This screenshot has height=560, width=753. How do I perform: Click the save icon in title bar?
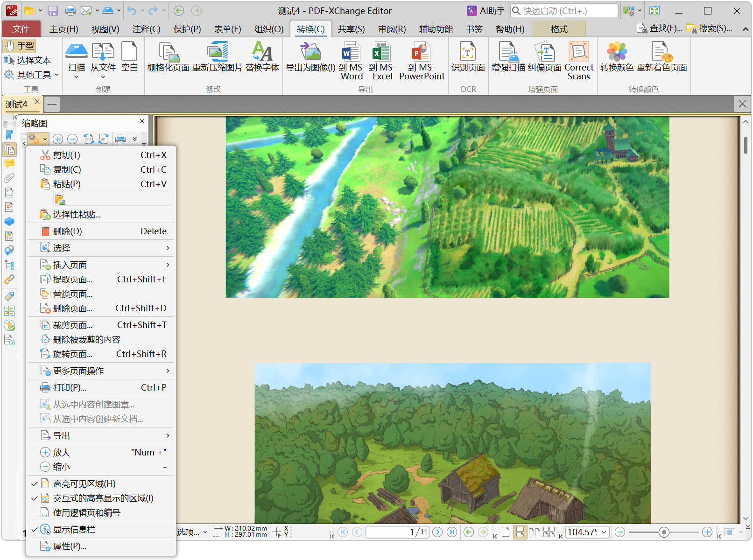[x=53, y=11]
